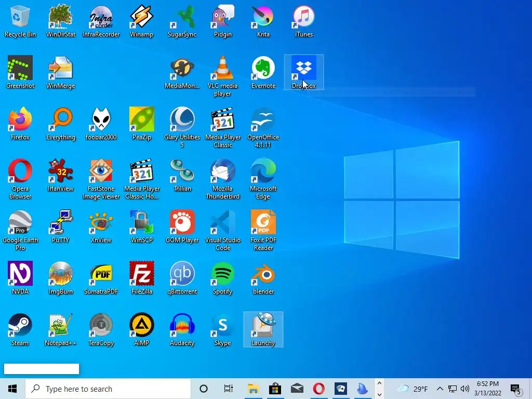This screenshot has height=399, width=532.
Task: Open Cortana from the taskbar
Action: pyautogui.click(x=204, y=389)
